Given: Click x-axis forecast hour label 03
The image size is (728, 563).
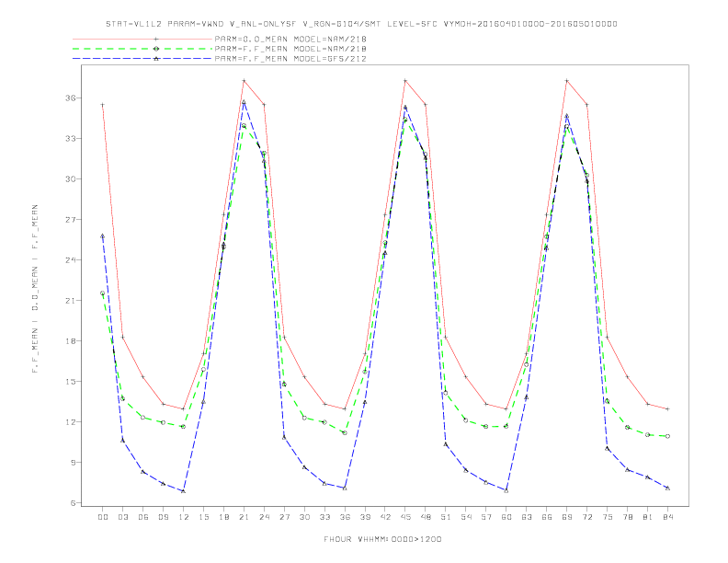Looking at the screenshot, I should (123, 517).
